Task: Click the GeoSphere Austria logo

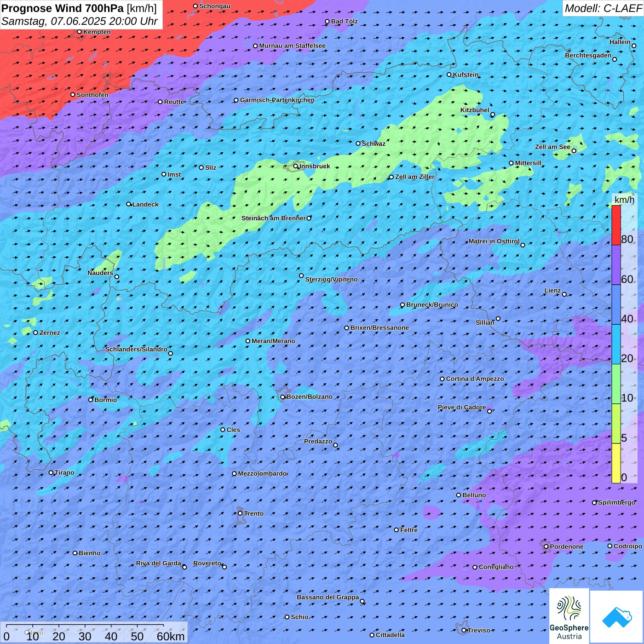Action: coord(569,616)
